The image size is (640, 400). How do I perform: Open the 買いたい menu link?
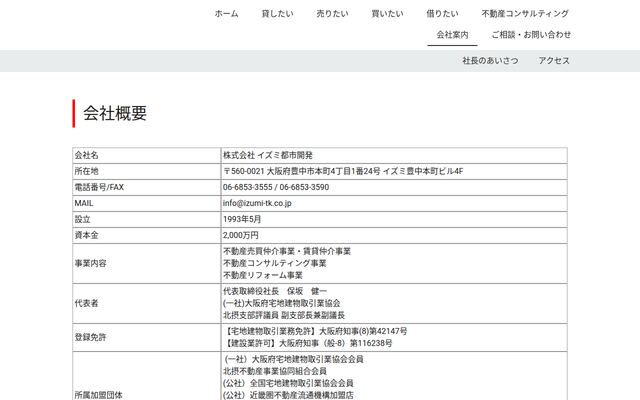pyautogui.click(x=387, y=13)
